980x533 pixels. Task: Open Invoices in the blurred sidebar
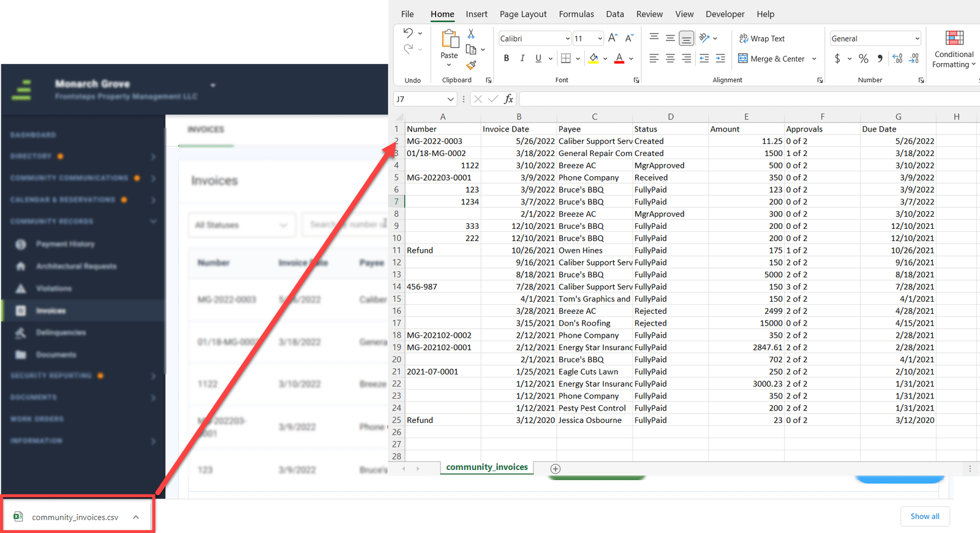click(51, 311)
